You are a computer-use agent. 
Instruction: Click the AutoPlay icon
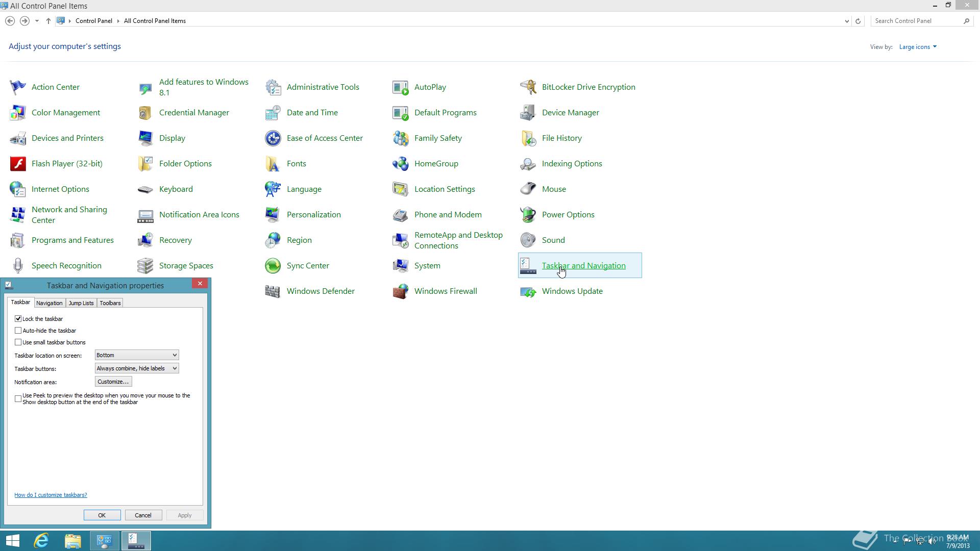[x=401, y=87]
